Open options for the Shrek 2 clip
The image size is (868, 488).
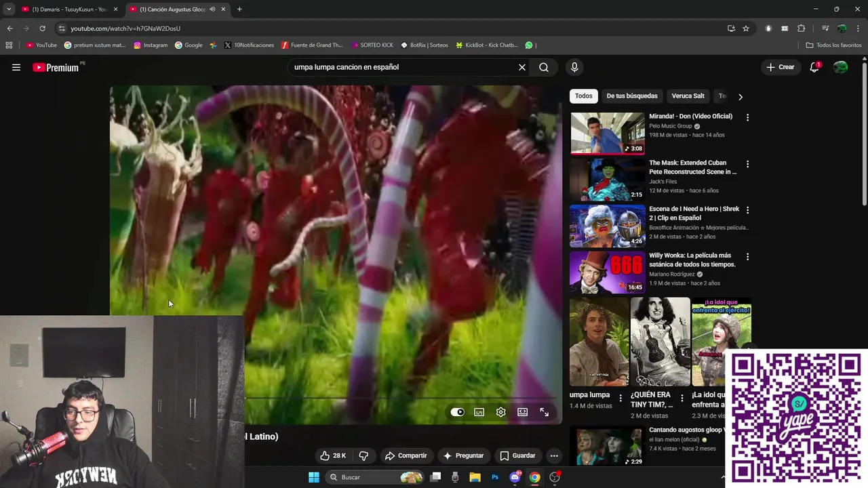point(747,211)
